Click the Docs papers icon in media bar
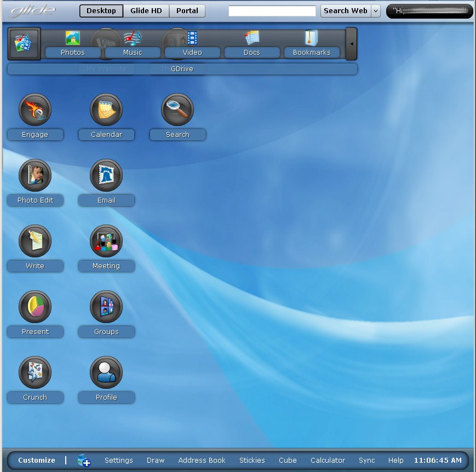 point(252,38)
